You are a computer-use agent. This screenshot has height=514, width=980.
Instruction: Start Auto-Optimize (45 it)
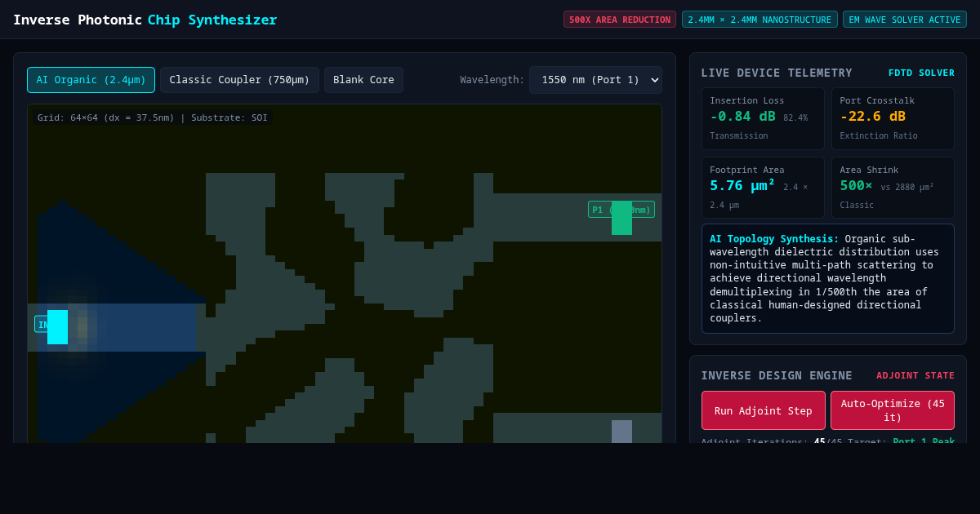pyautogui.click(x=893, y=410)
